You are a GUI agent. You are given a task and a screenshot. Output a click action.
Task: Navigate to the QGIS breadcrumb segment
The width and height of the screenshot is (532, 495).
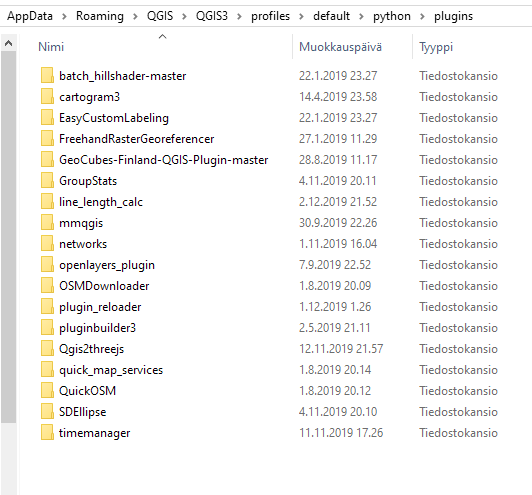coord(160,16)
